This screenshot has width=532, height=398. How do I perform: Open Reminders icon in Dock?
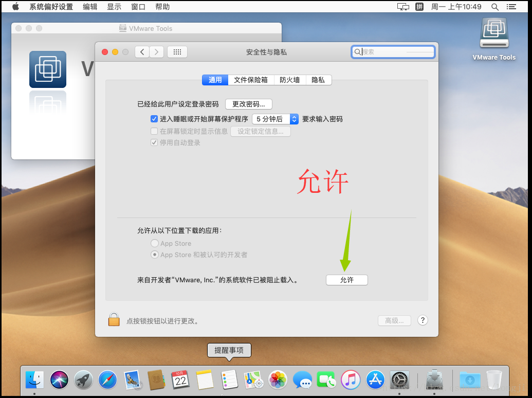229,379
